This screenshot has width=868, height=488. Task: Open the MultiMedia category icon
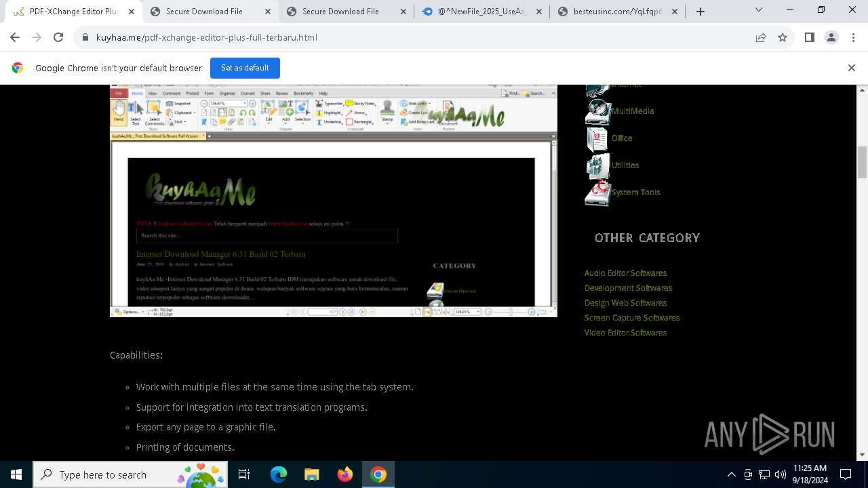(598, 112)
